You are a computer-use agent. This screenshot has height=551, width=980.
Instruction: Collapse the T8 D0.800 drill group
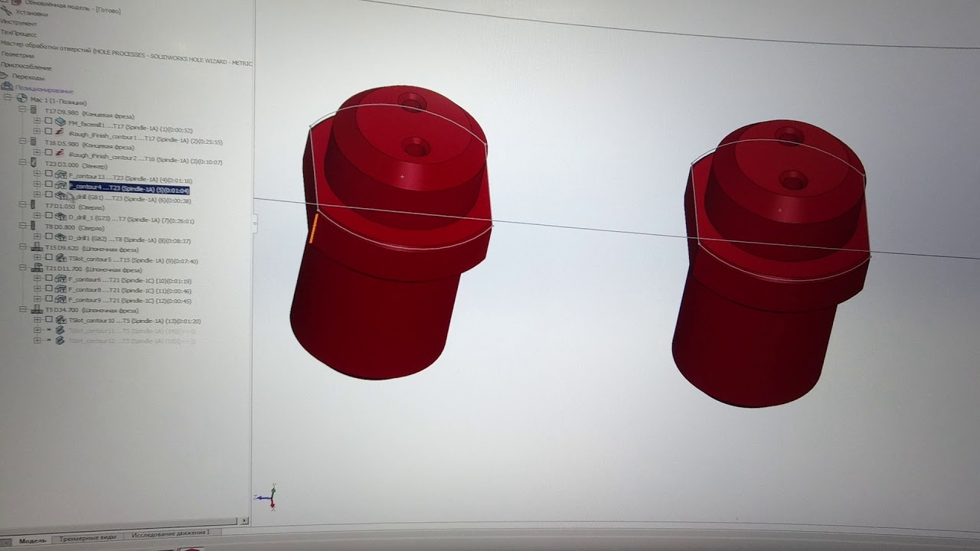tap(22, 225)
